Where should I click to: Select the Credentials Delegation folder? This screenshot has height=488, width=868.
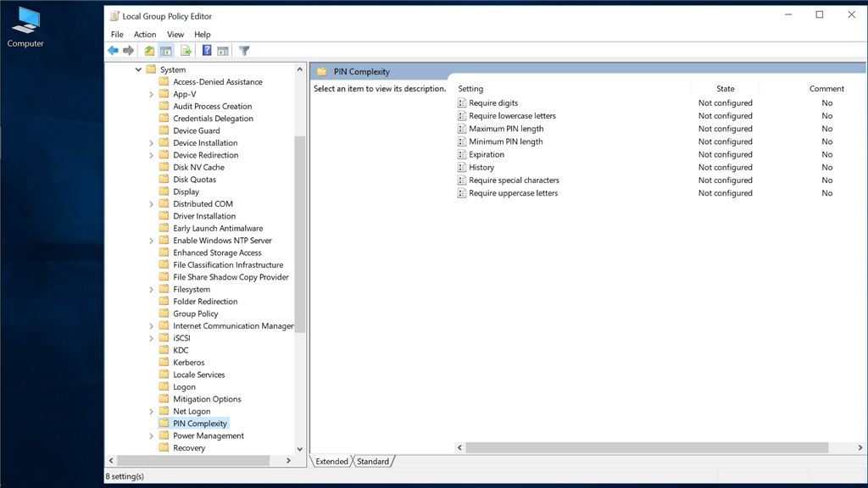pos(213,119)
